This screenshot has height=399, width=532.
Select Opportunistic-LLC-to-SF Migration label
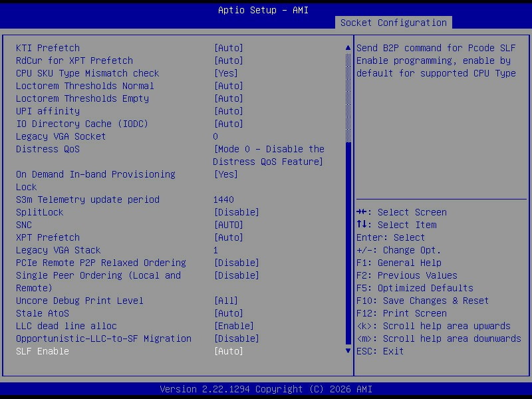104,338
